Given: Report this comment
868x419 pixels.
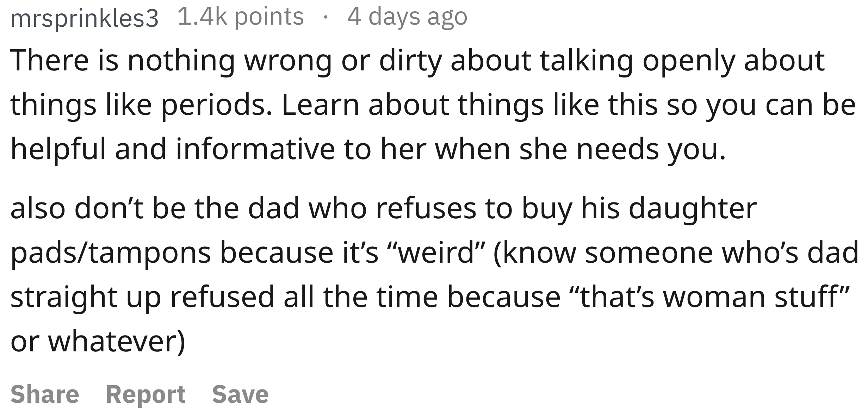Looking at the screenshot, I should pos(145,394).
